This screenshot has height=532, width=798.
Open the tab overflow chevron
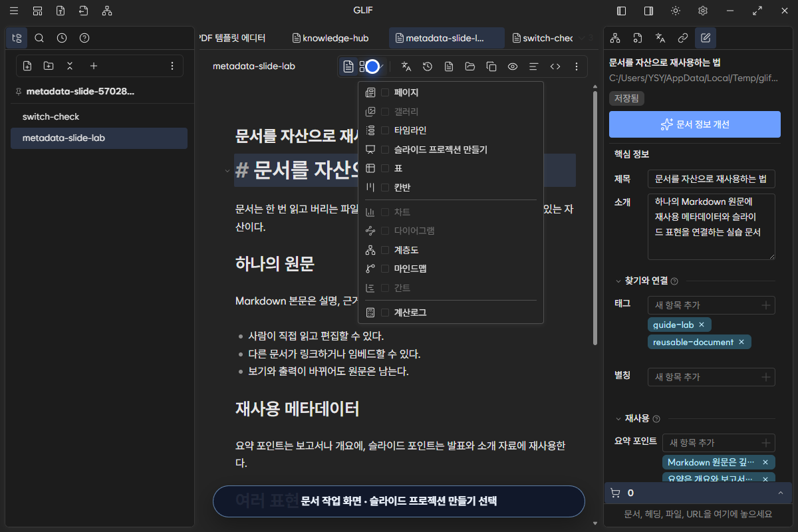(581, 38)
